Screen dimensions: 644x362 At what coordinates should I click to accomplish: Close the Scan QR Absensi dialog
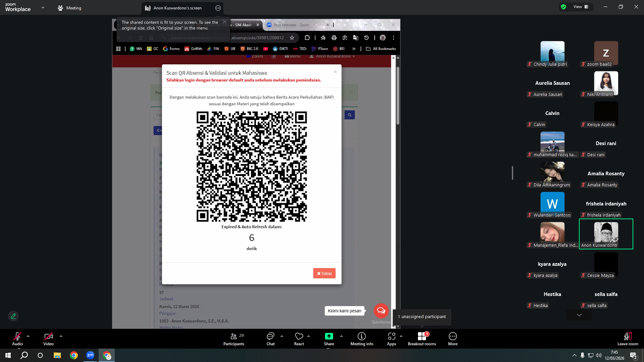click(335, 72)
